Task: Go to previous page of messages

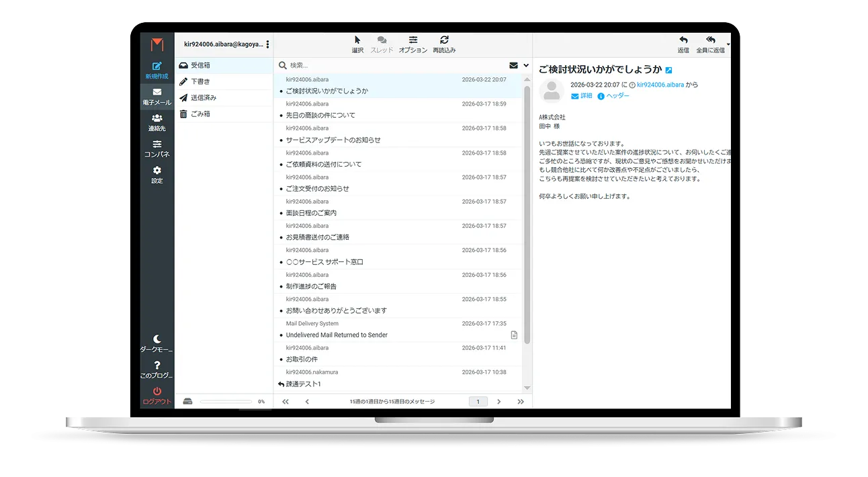Action: pos(307,402)
